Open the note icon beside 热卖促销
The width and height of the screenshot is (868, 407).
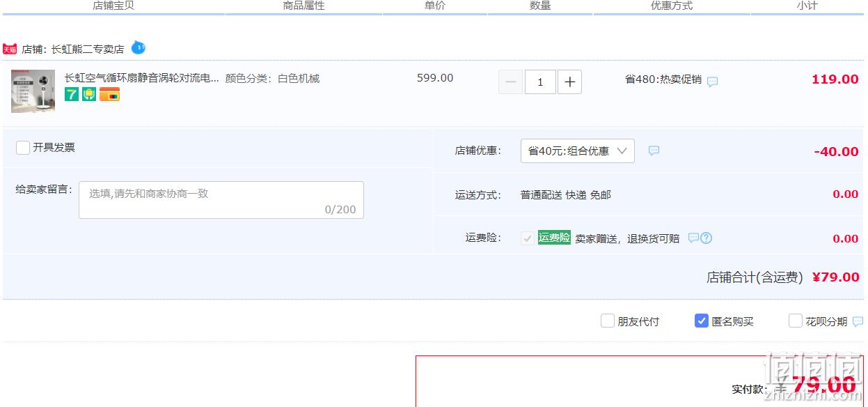[x=712, y=82]
